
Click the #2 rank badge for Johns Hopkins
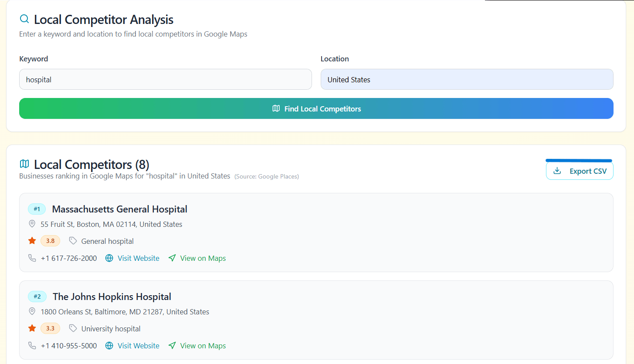[37, 297]
